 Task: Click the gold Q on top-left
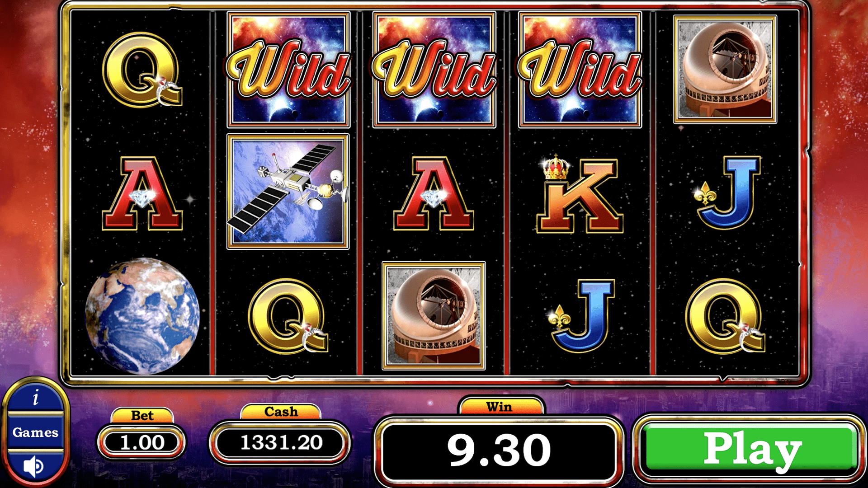point(142,70)
